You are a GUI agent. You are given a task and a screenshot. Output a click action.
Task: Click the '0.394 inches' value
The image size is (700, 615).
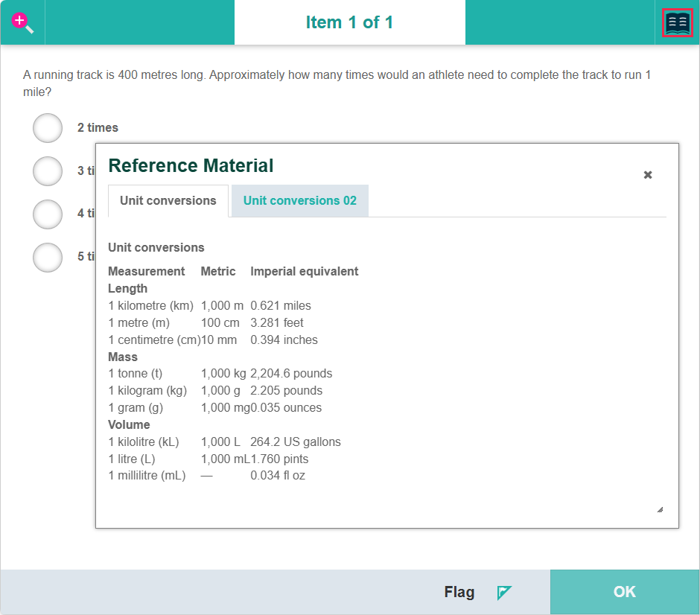click(x=284, y=340)
